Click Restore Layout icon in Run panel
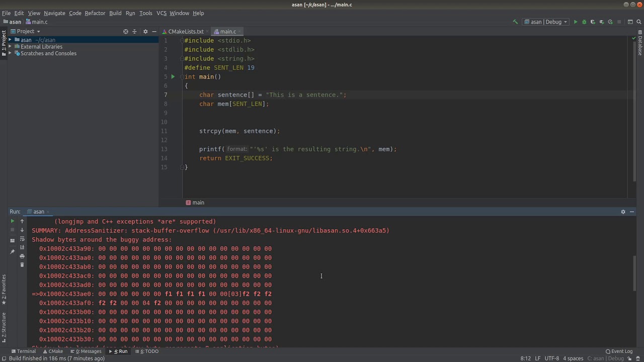This screenshot has height=362, width=644. [13, 240]
